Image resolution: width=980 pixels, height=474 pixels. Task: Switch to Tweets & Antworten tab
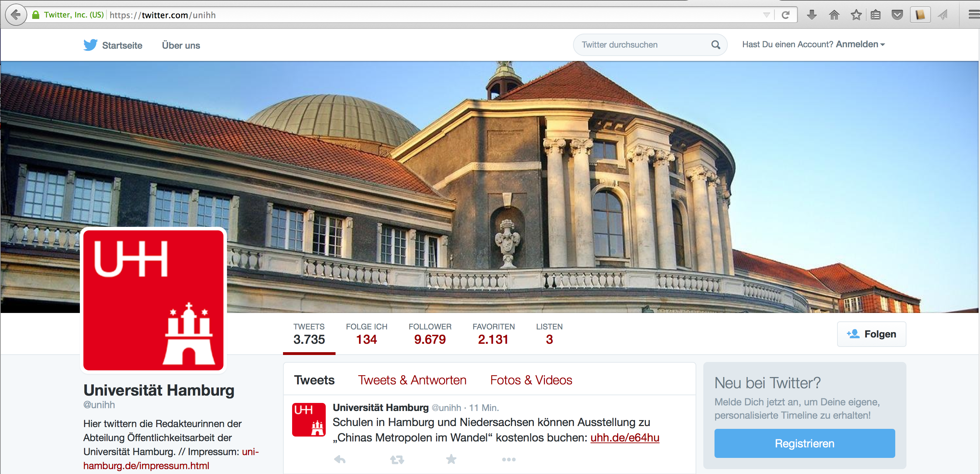(412, 380)
